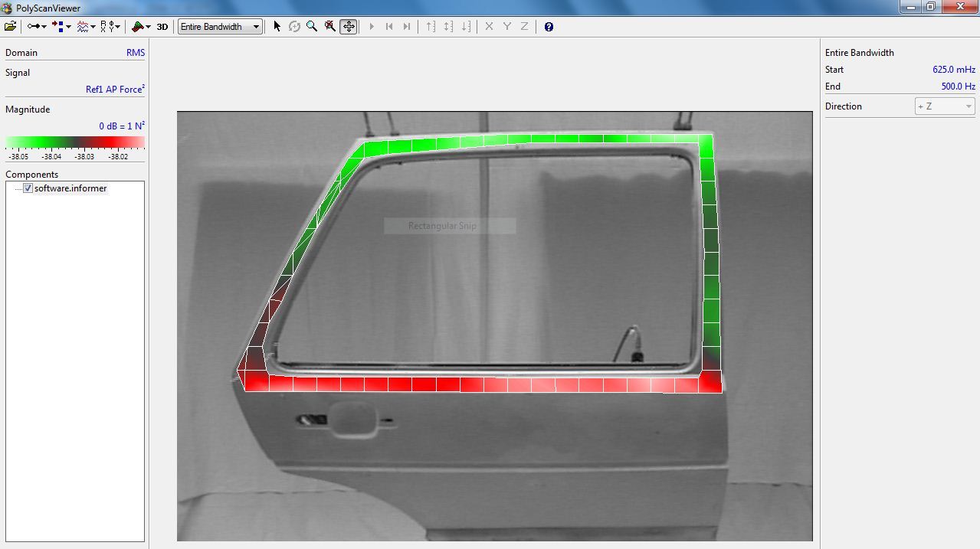Click the green-red magnitude color bar

tap(75, 142)
